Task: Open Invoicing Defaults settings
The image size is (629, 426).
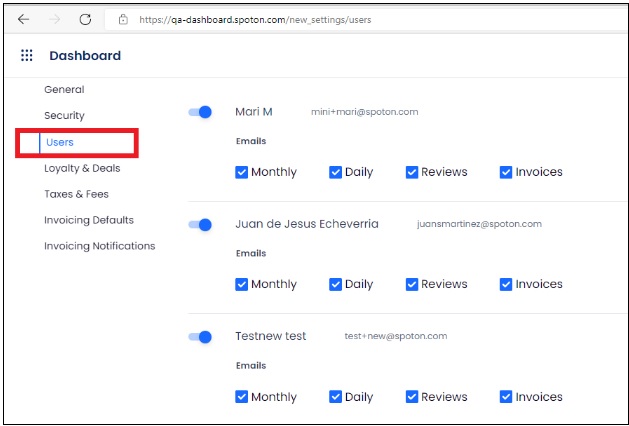Action: tap(89, 220)
